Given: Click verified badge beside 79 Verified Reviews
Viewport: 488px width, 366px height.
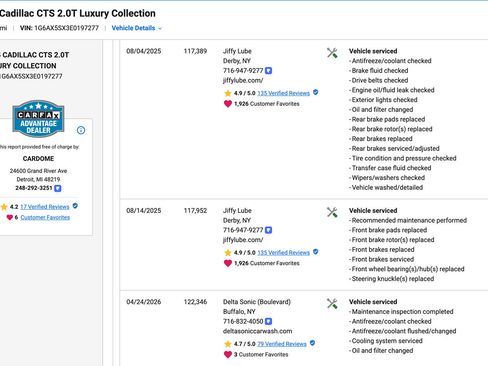Looking at the screenshot, I should tap(312, 343).
